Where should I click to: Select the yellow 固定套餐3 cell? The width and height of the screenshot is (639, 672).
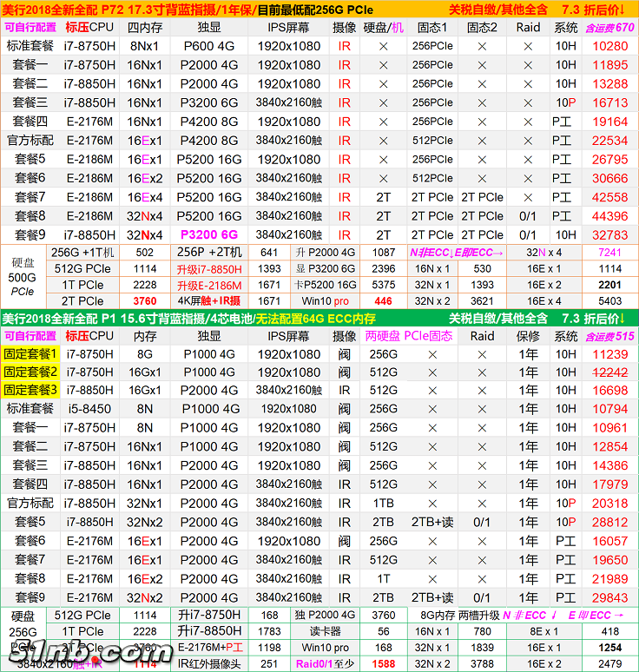coord(31,391)
